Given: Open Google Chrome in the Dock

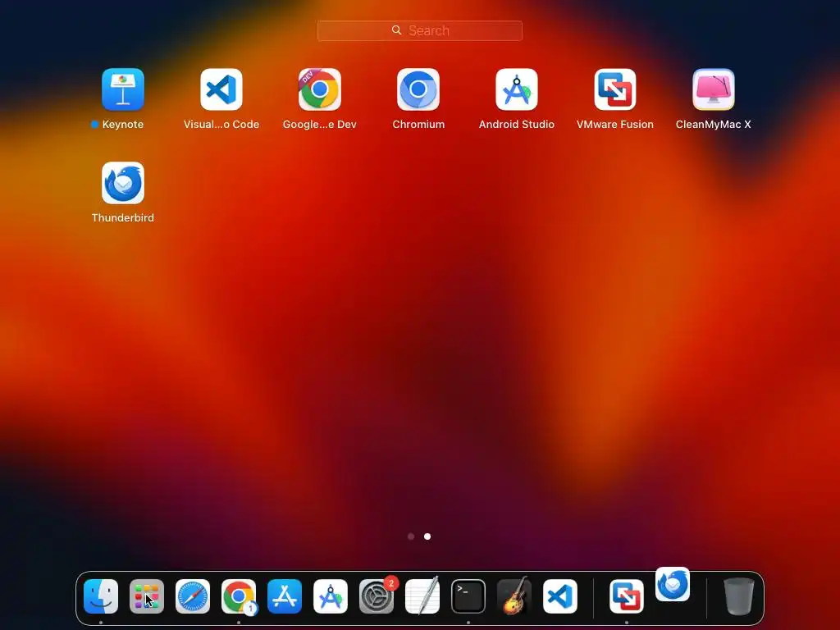Looking at the screenshot, I should point(239,596).
